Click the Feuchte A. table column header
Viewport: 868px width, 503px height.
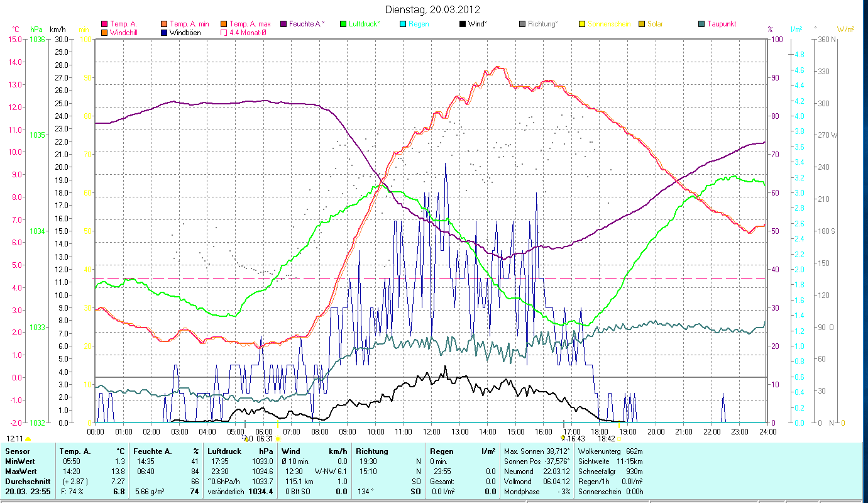(x=154, y=451)
